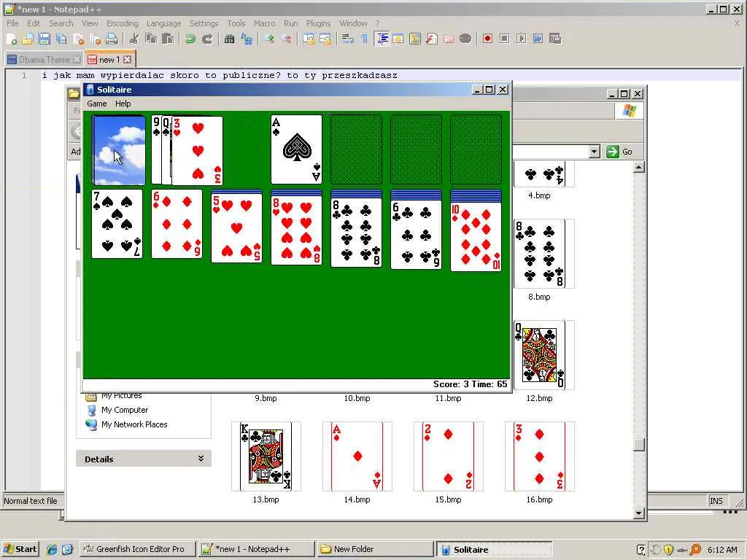The image size is (747, 560).
Task: Click the Stop Recording macro icon
Action: (x=504, y=39)
